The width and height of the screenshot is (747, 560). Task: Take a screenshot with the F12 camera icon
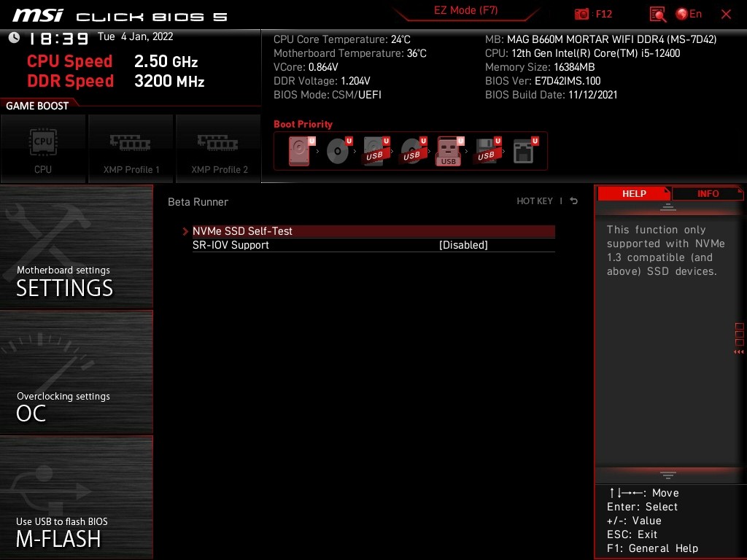[x=581, y=14]
